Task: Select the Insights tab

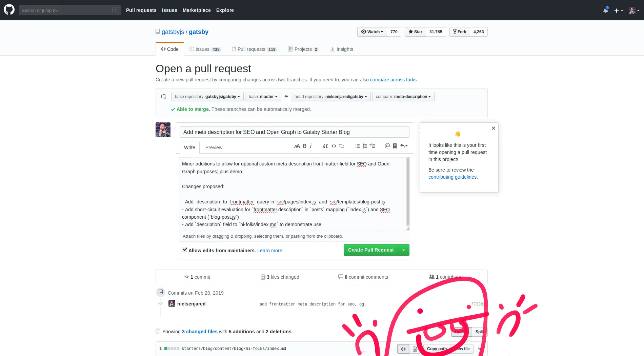Action: point(341,49)
